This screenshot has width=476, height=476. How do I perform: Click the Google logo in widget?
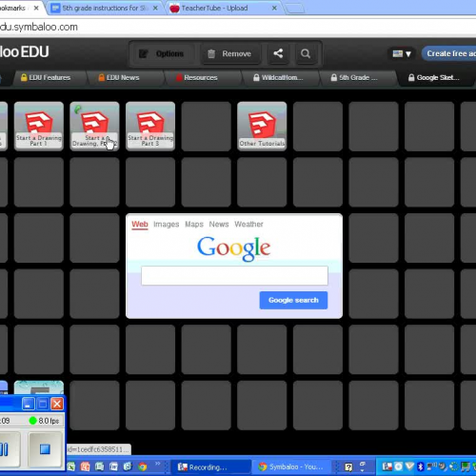[x=234, y=248]
